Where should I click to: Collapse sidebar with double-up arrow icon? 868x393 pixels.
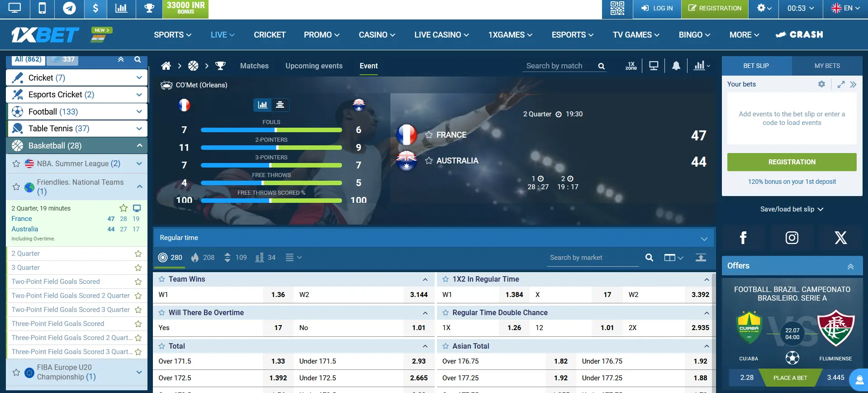[121, 59]
